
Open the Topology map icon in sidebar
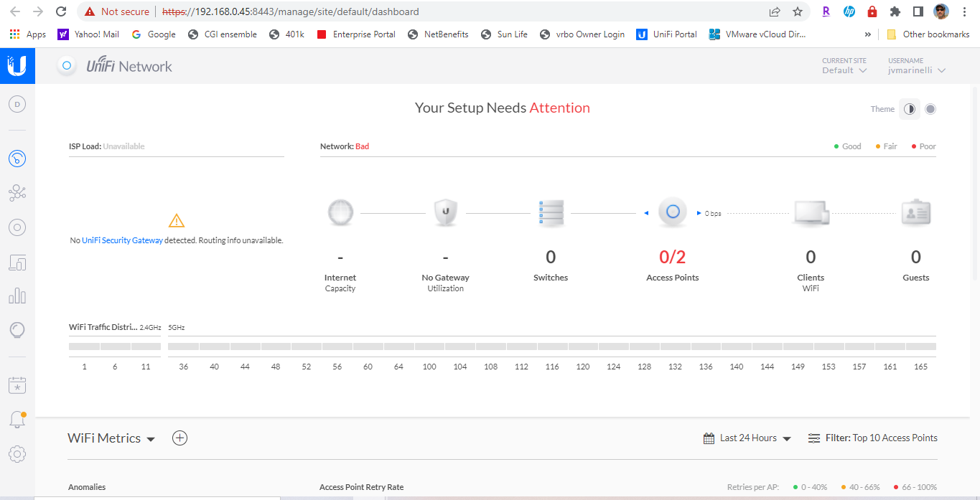pos(17,192)
